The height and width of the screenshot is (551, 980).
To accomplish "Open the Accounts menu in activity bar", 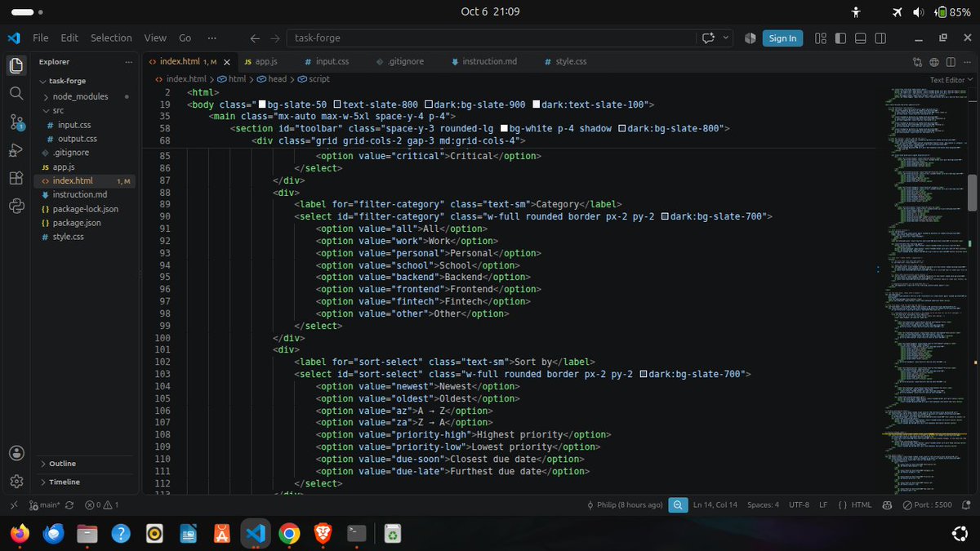I will pyautogui.click(x=16, y=453).
